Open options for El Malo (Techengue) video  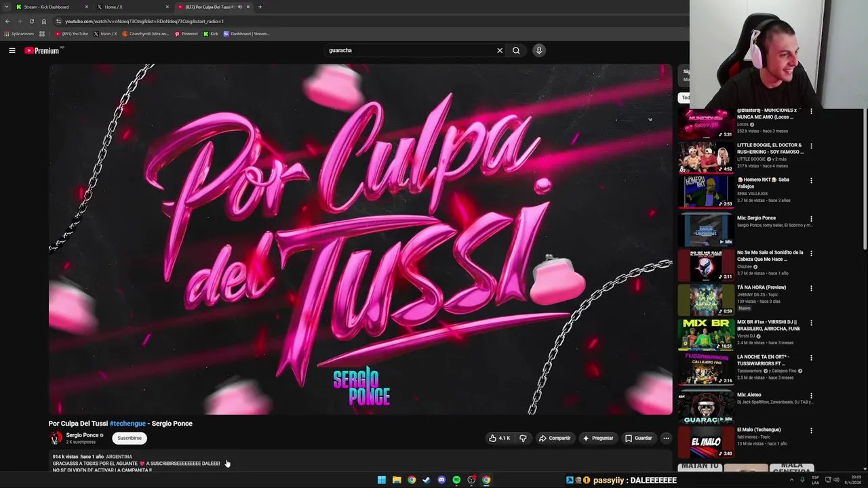[811, 430]
